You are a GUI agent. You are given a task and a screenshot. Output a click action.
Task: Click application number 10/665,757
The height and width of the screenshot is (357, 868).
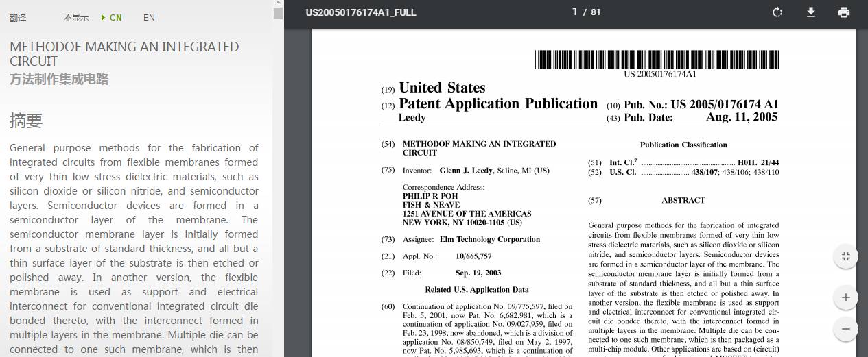point(473,256)
